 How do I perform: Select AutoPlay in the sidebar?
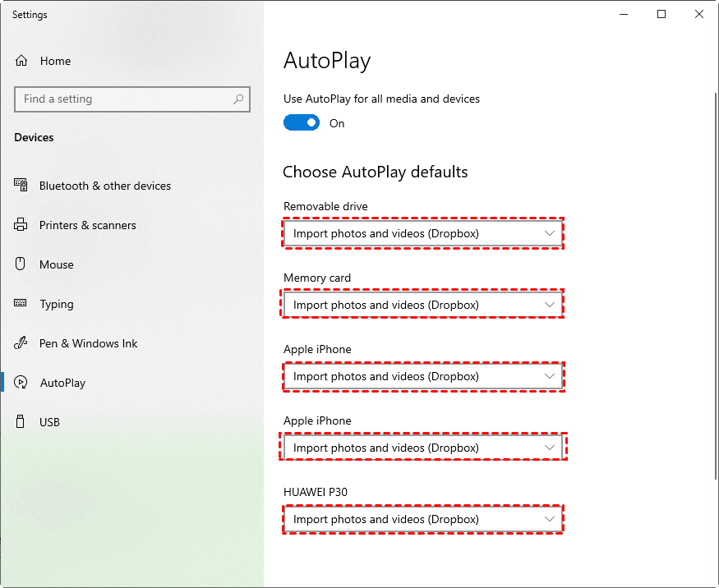(x=62, y=383)
